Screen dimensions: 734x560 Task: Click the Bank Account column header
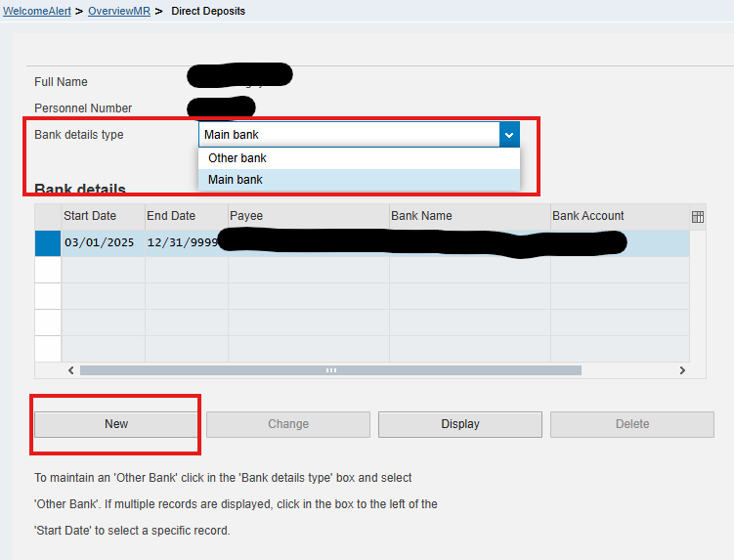(620, 216)
